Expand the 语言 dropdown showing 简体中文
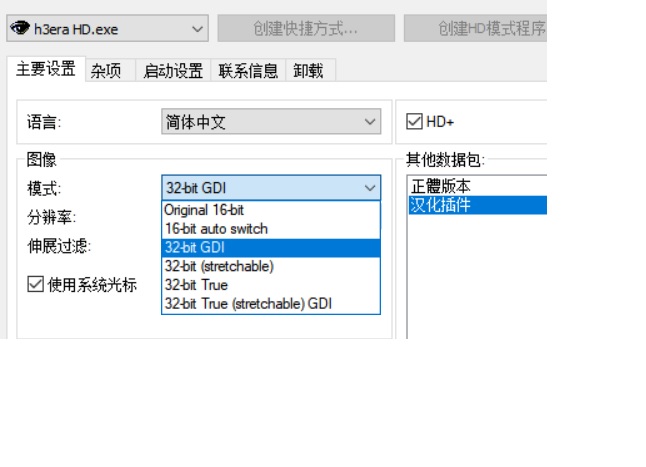Image resolution: width=646 pixels, height=467 pixels. point(271,122)
